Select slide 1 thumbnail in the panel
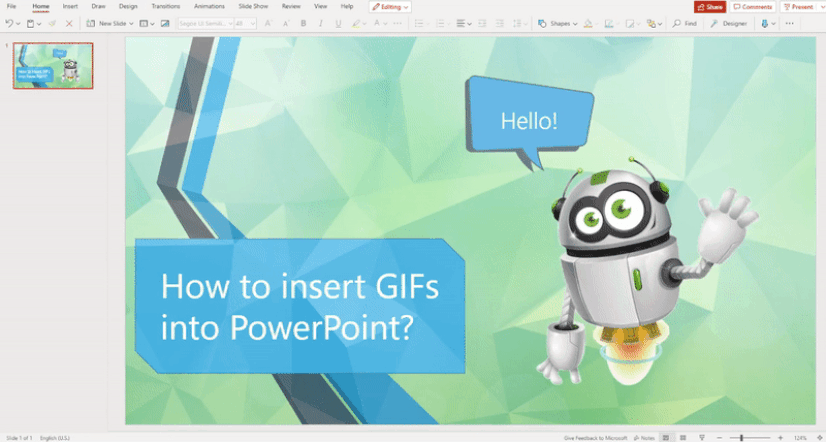The height and width of the screenshot is (442, 826). (x=53, y=66)
